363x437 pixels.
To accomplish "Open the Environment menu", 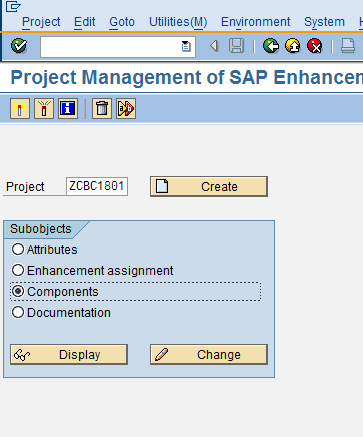I will (x=256, y=22).
